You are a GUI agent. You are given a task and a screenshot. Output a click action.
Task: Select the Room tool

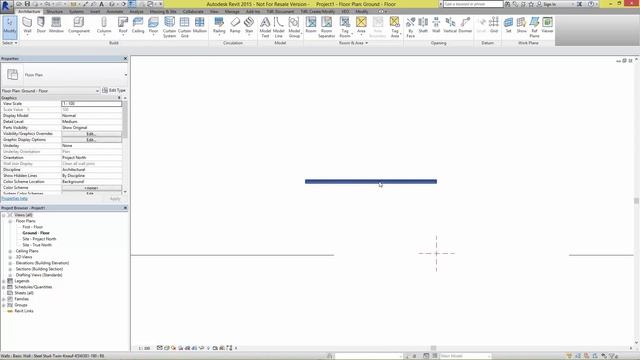(311, 25)
